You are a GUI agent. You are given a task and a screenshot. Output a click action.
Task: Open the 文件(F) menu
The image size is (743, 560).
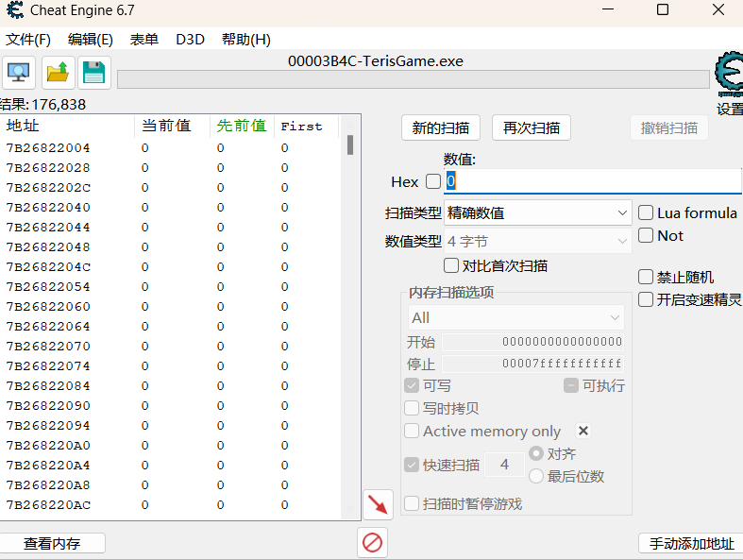point(28,40)
